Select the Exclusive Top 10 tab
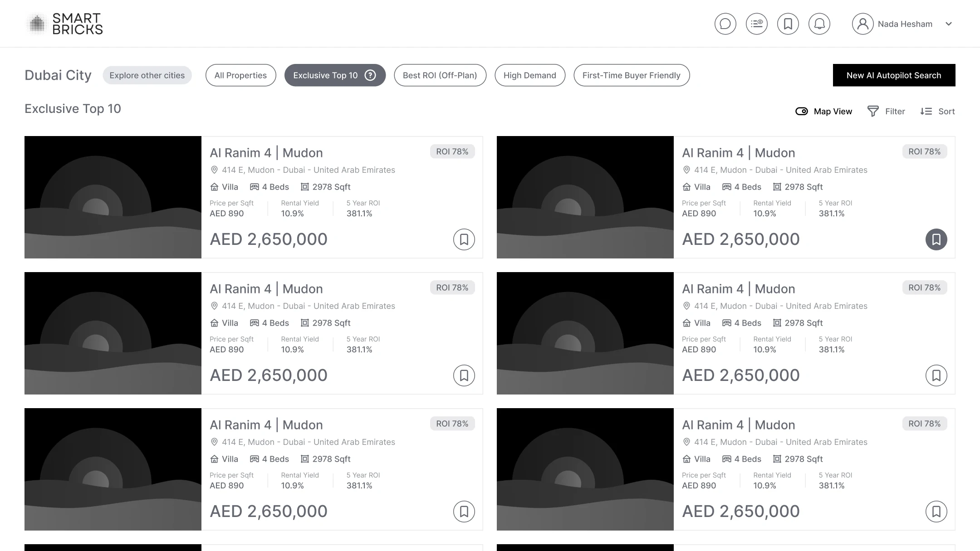This screenshot has width=980, height=551. [x=335, y=75]
